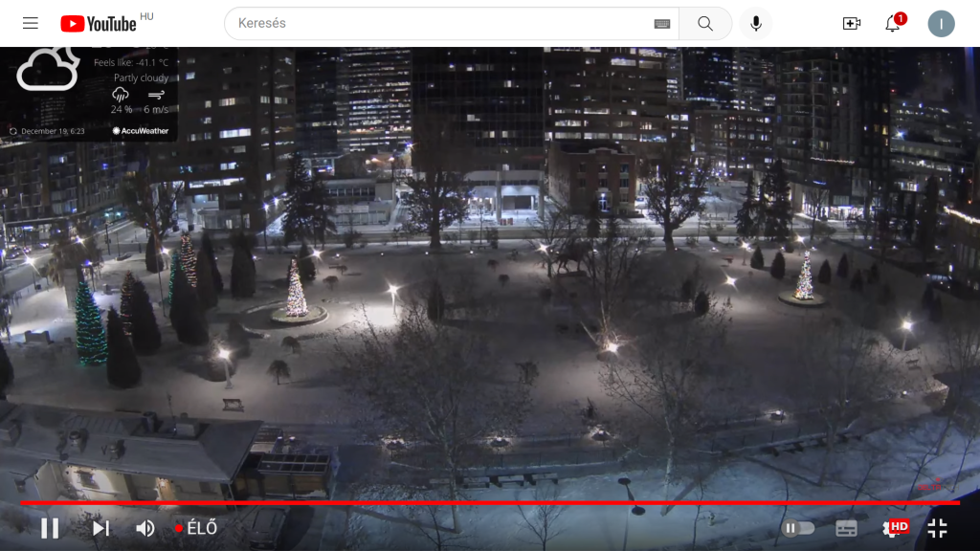Mute the video volume
This screenshot has width=980, height=551.
point(145,528)
